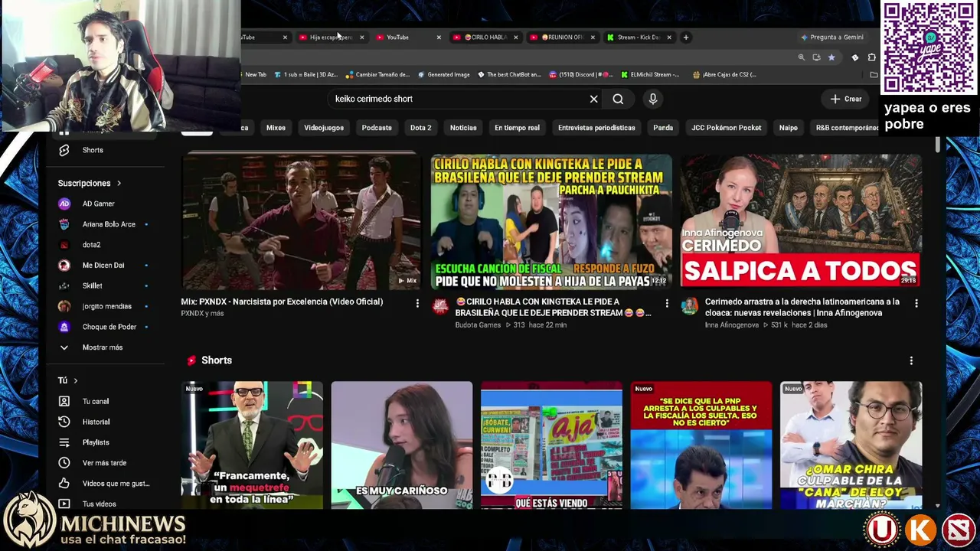Open the Choque de Poder channel icon

pyautogui.click(x=64, y=327)
